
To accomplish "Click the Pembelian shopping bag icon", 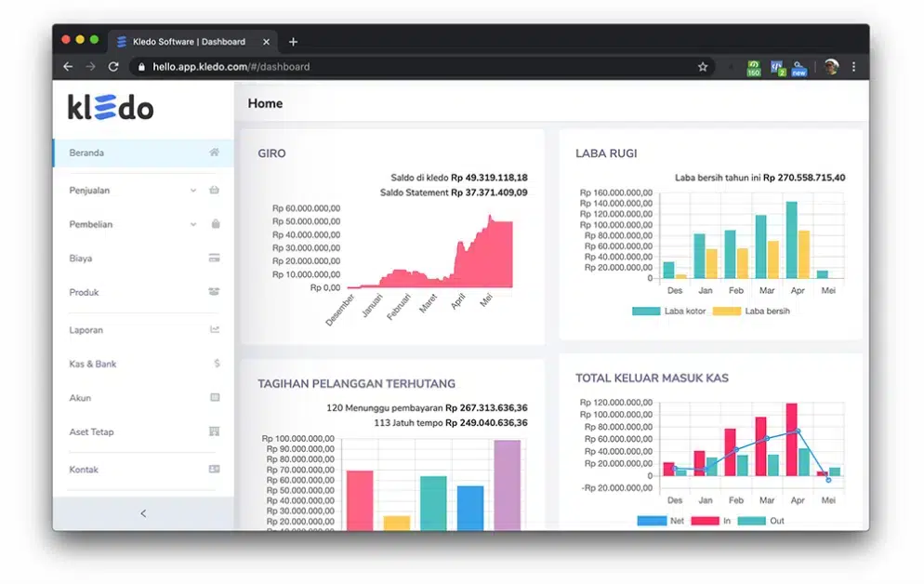I will point(215,224).
